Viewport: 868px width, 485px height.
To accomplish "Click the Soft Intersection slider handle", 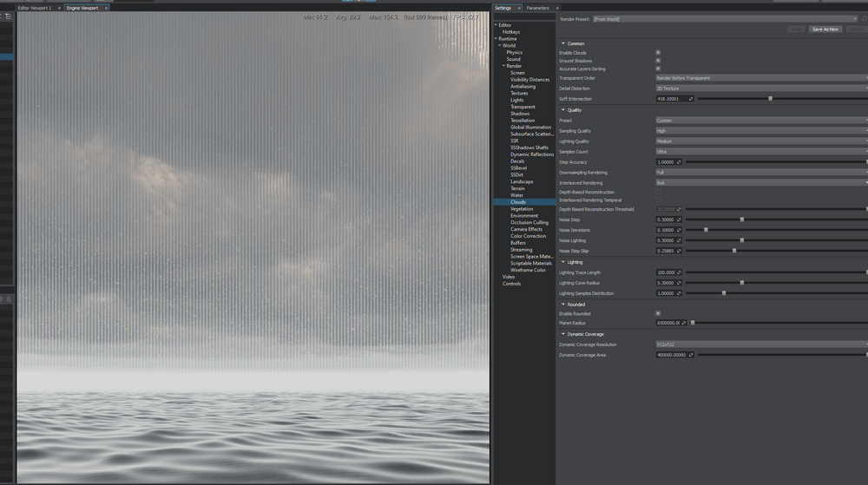I will click(x=770, y=98).
